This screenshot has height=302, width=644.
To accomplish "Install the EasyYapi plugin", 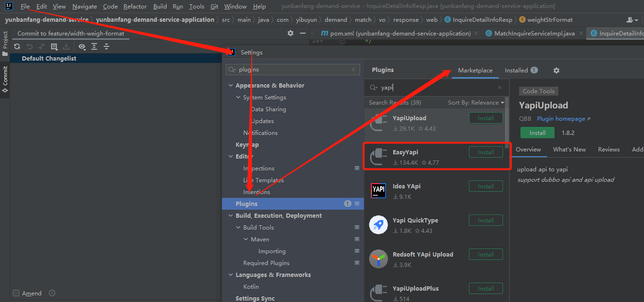I will click(485, 152).
